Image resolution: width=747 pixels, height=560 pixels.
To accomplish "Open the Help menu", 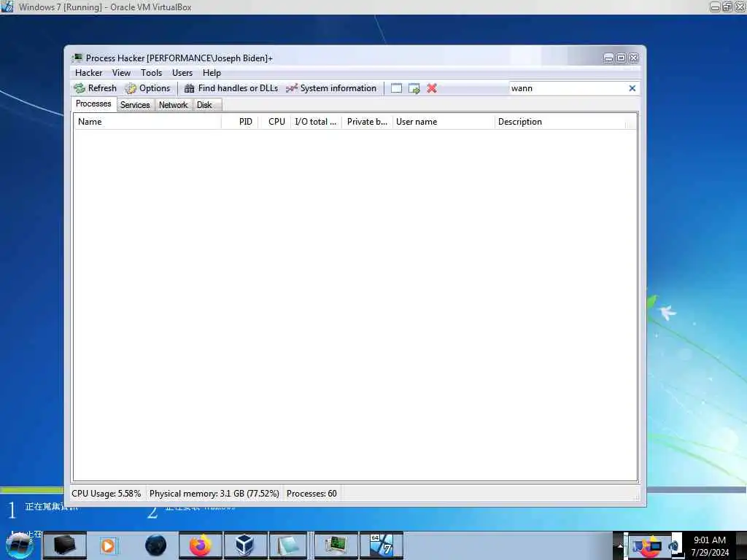I will 212,73.
